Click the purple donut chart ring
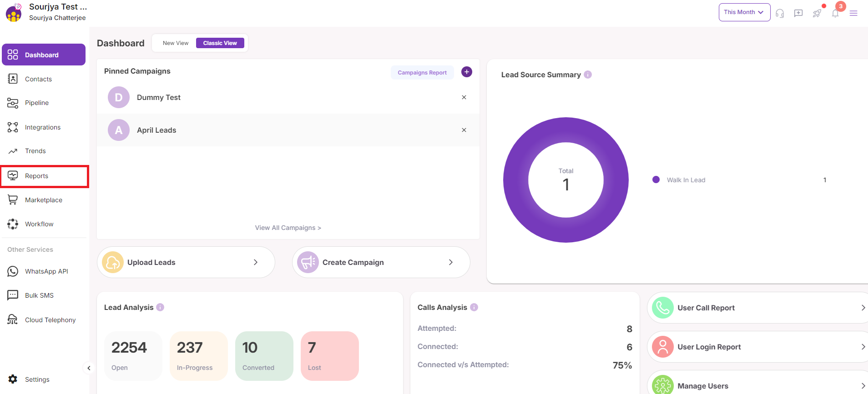Screen dimensions: 868x394 [516, 180]
